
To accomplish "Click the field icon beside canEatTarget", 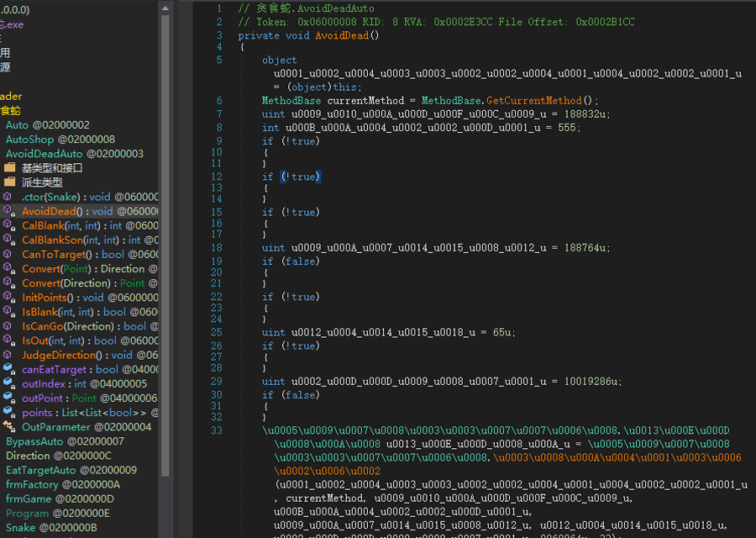I will (x=8, y=370).
